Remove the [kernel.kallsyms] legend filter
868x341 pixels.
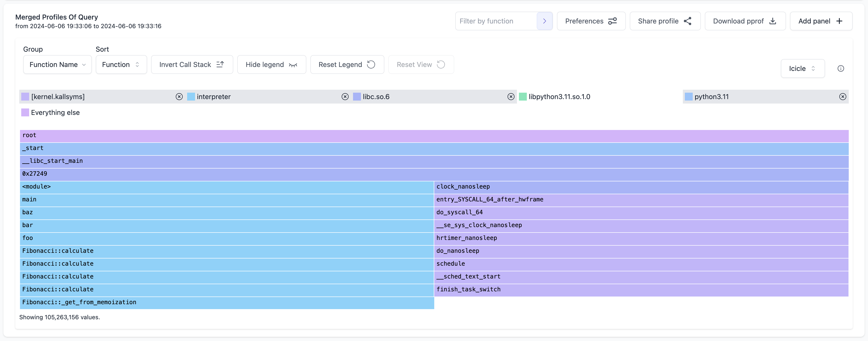179,97
